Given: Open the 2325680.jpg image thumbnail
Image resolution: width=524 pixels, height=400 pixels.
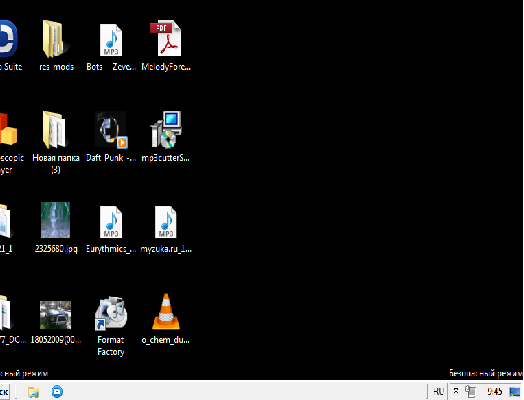Looking at the screenshot, I should point(56,227).
